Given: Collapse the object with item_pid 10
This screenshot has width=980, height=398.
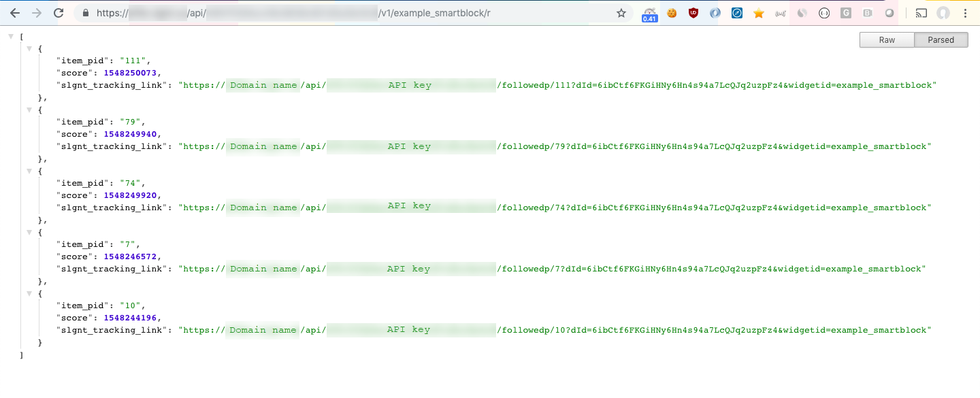Looking at the screenshot, I should 29,294.
